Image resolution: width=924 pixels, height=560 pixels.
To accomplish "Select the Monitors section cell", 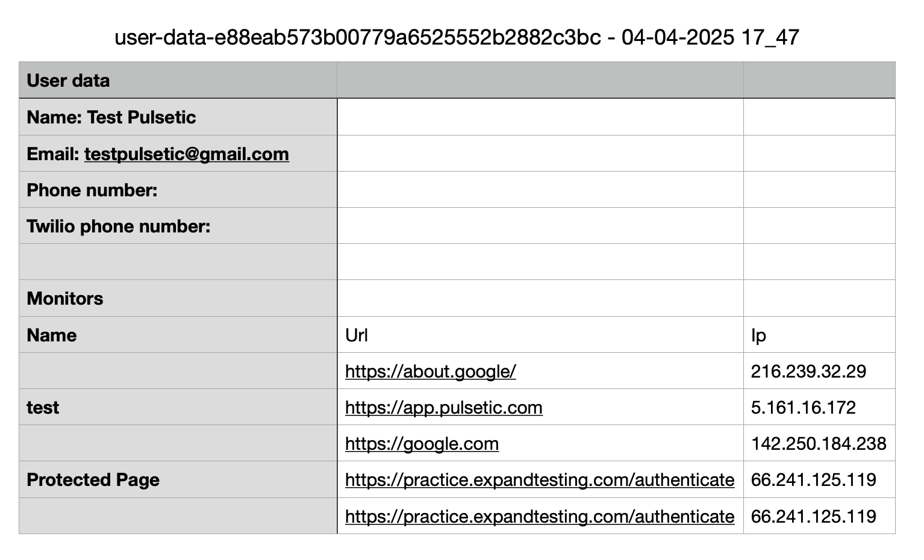I will coord(178,299).
